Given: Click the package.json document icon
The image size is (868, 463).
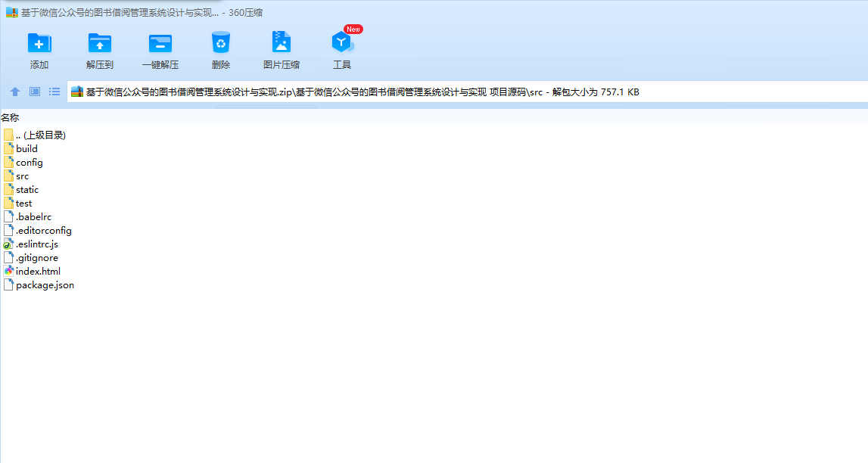Looking at the screenshot, I should (x=8, y=285).
